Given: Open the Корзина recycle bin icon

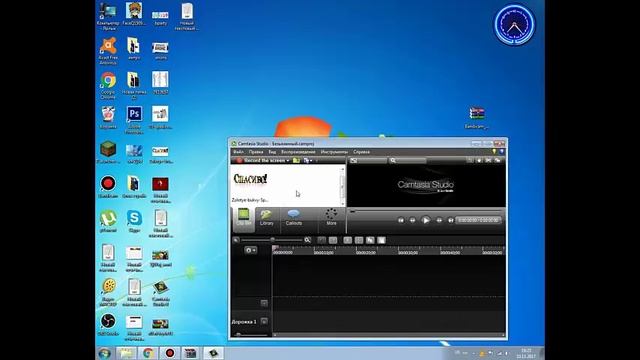Looking at the screenshot, I should point(108,118).
